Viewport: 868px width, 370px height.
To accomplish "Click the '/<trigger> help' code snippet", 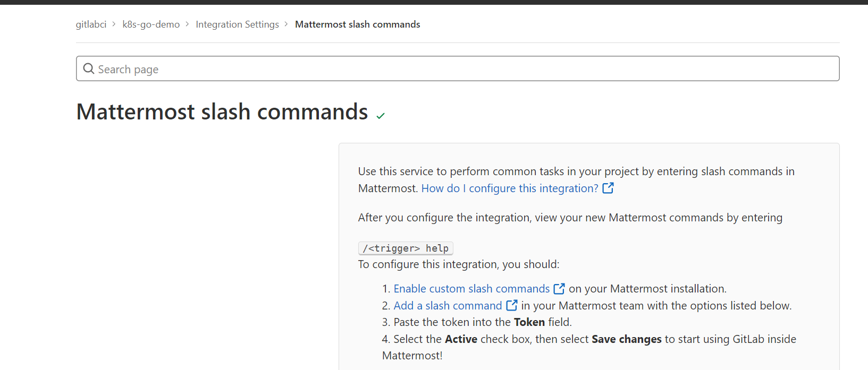I will pos(406,248).
